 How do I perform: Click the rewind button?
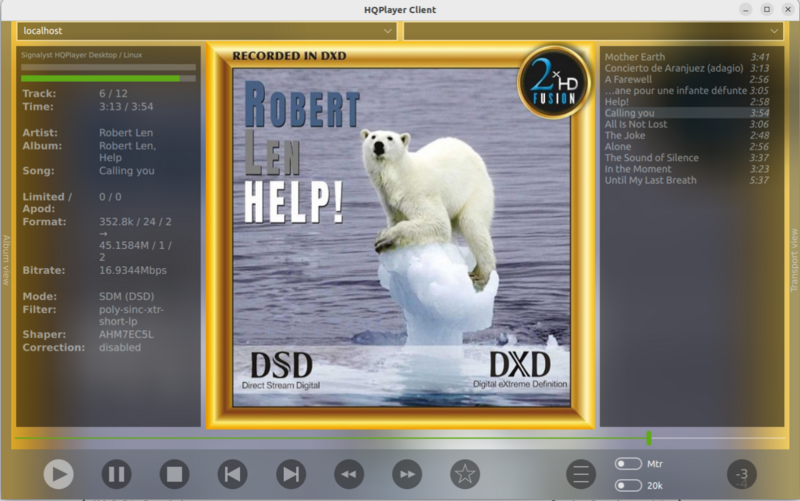(x=348, y=474)
